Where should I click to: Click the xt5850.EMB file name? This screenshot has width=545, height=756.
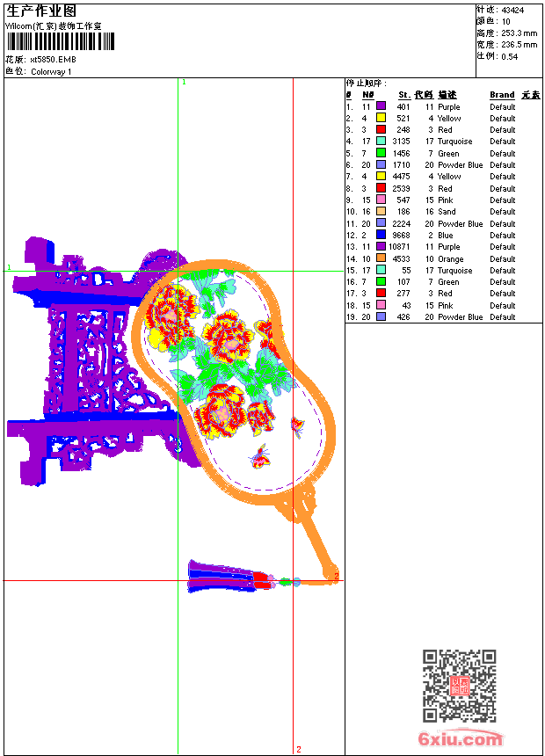point(53,60)
